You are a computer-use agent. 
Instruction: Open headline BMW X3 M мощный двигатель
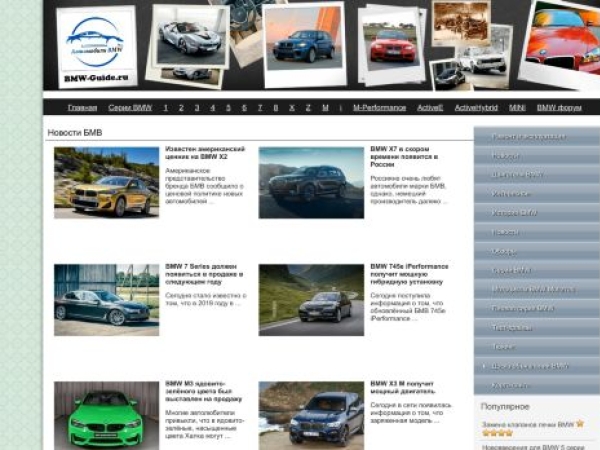coord(403,387)
